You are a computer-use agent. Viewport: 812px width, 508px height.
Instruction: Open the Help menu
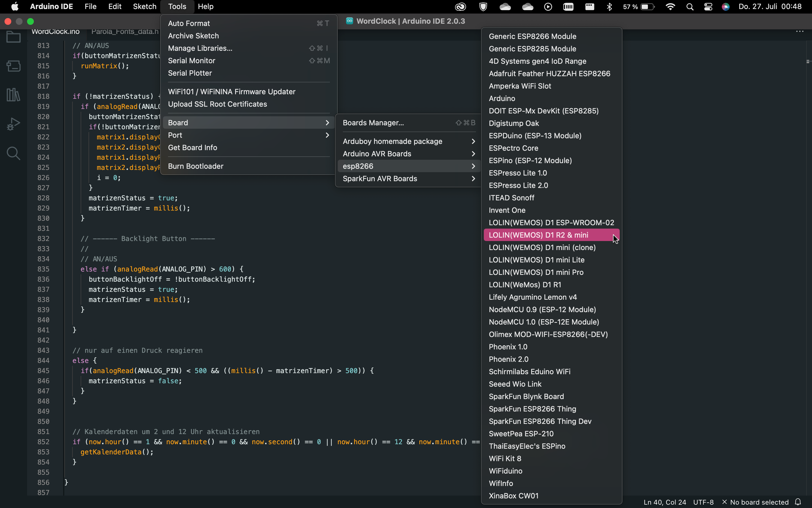pyautogui.click(x=205, y=6)
